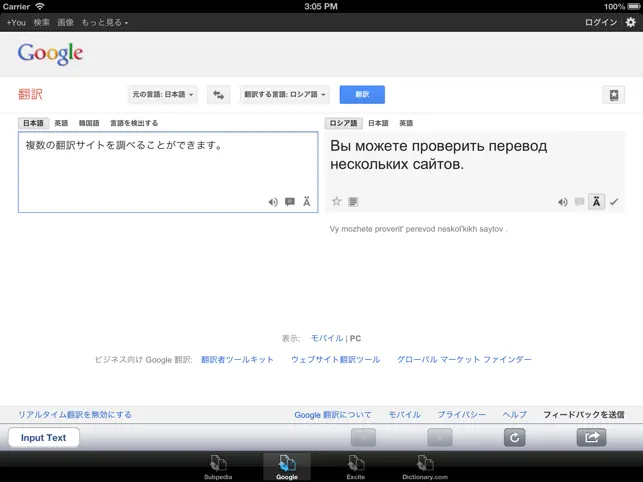643x482 pixels.
Task: Swap source and target languages icon
Action: tap(218, 95)
